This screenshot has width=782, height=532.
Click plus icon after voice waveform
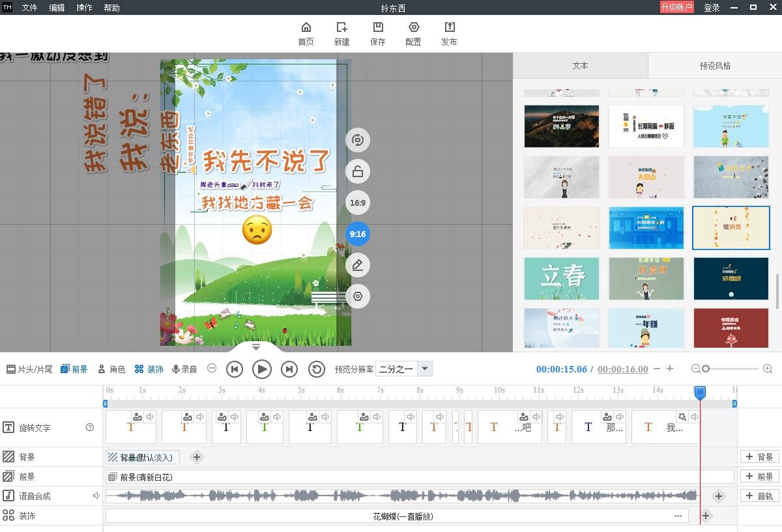pyautogui.click(x=718, y=496)
